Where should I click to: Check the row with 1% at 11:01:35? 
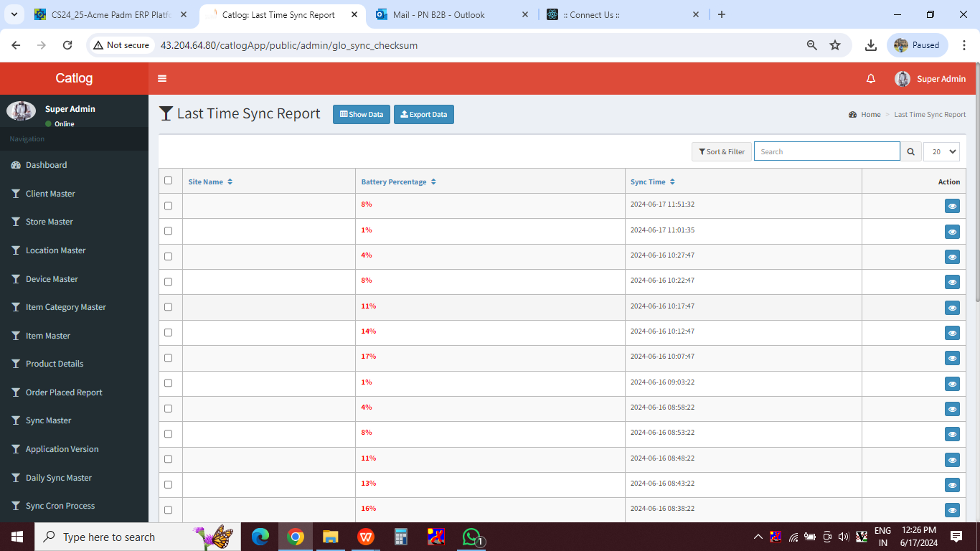pos(169,231)
